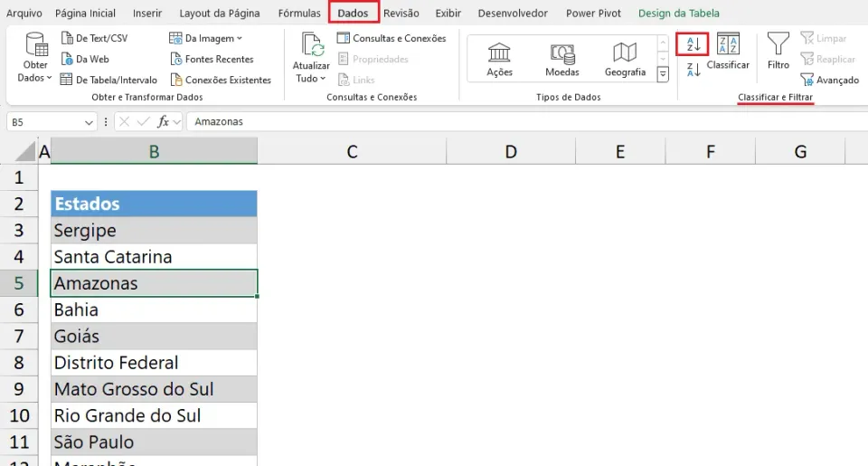Image resolution: width=868 pixels, height=466 pixels.
Task: Click the Links button
Action: tap(356, 80)
